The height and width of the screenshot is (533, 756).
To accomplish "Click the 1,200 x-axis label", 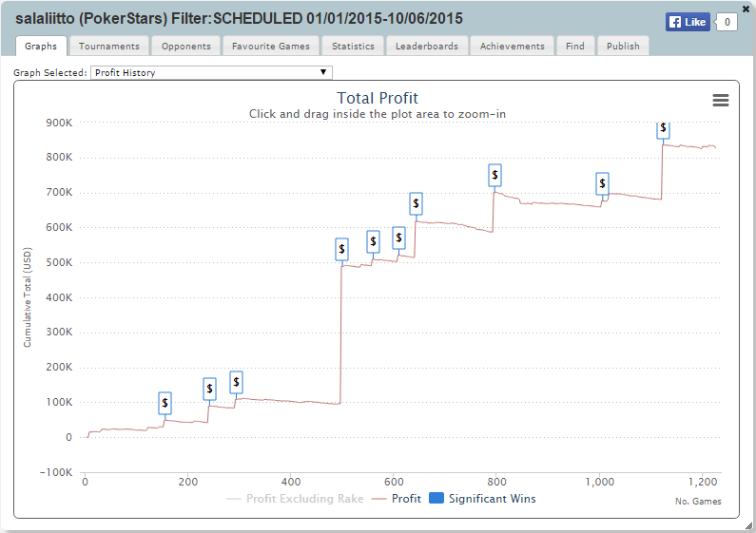I will (703, 482).
